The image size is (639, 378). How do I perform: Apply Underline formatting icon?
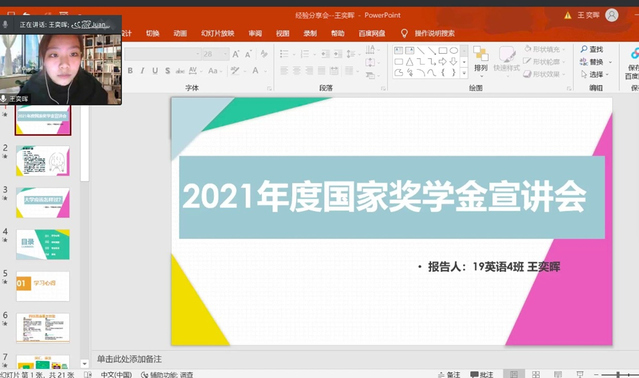[155, 70]
